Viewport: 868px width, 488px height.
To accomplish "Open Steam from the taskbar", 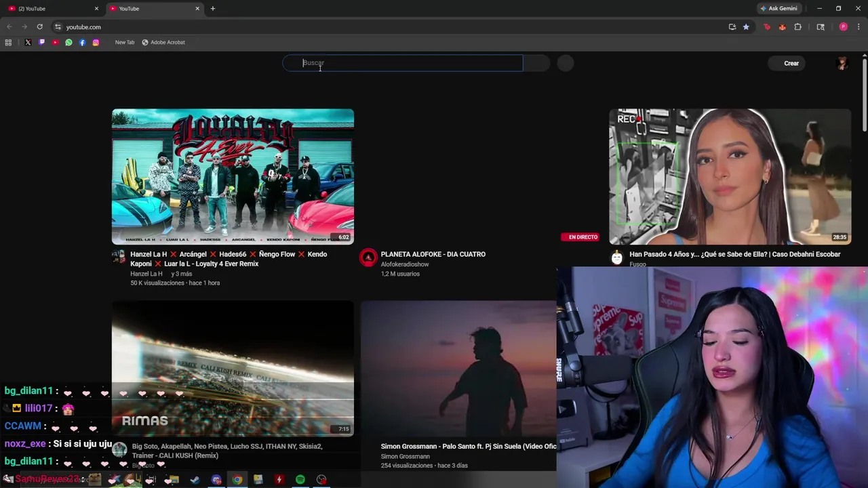I will click(195, 480).
